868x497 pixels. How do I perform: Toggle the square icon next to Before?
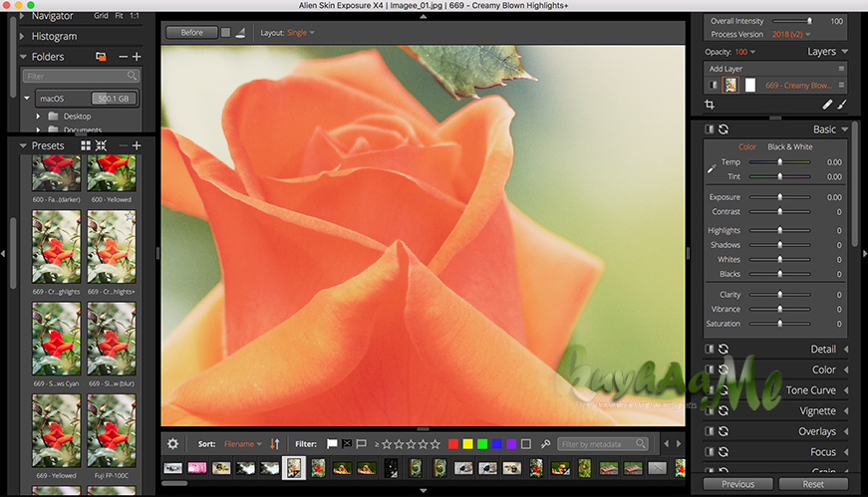coord(226,33)
